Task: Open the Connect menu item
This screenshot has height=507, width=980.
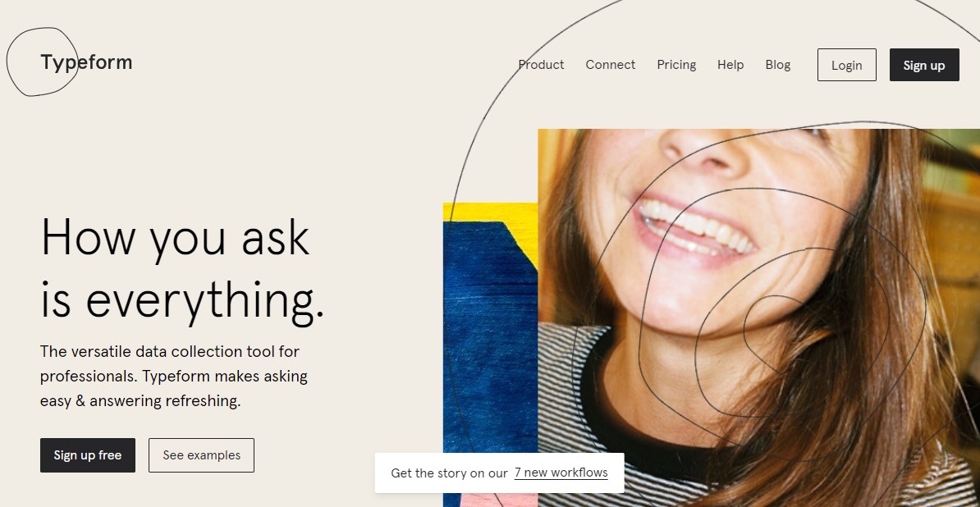Action: coord(610,65)
